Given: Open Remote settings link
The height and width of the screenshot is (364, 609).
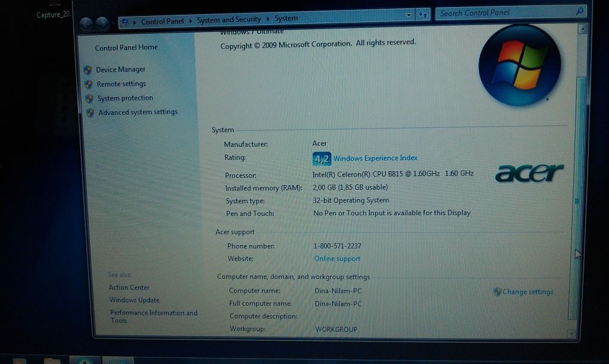Looking at the screenshot, I should (121, 84).
